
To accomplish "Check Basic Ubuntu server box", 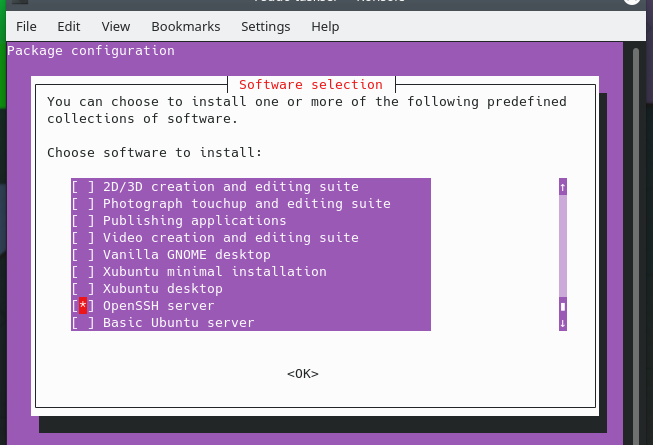I will tap(83, 323).
